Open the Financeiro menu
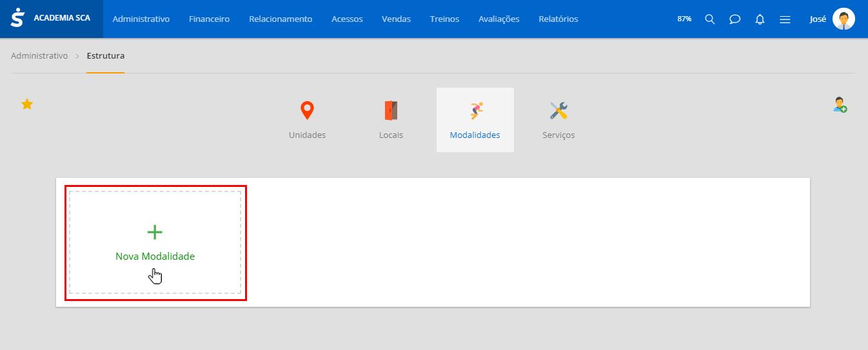868x350 pixels. tap(210, 19)
